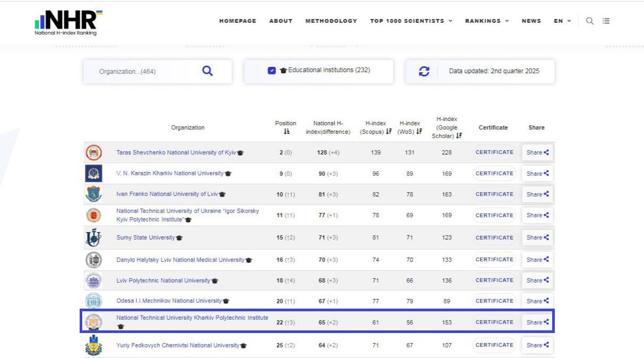Open Odesa I.I.Mechnikov National University link
This screenshot has width=644, height=358.
[169, 301]
